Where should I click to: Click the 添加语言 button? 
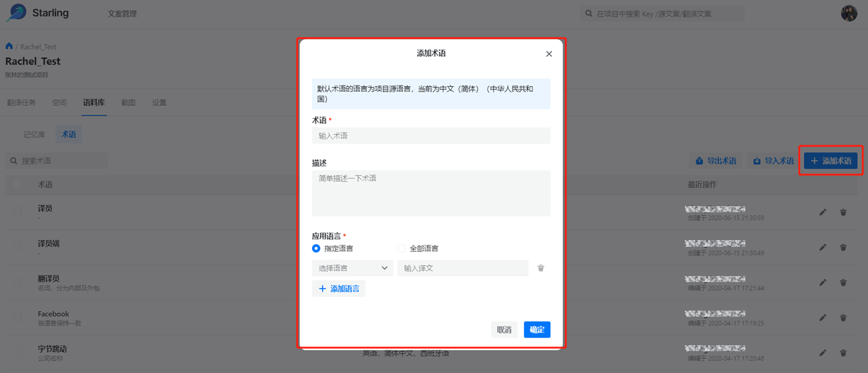pyautogui.click(x=338, y=289)
